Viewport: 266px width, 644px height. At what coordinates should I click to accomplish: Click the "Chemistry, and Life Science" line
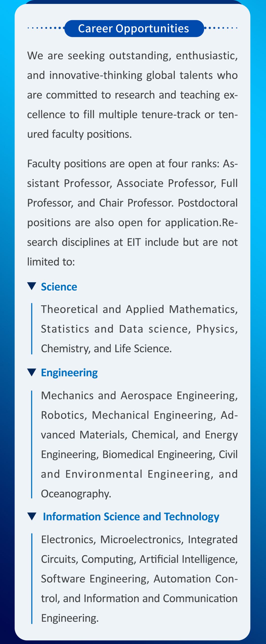(x=106, y=348)
